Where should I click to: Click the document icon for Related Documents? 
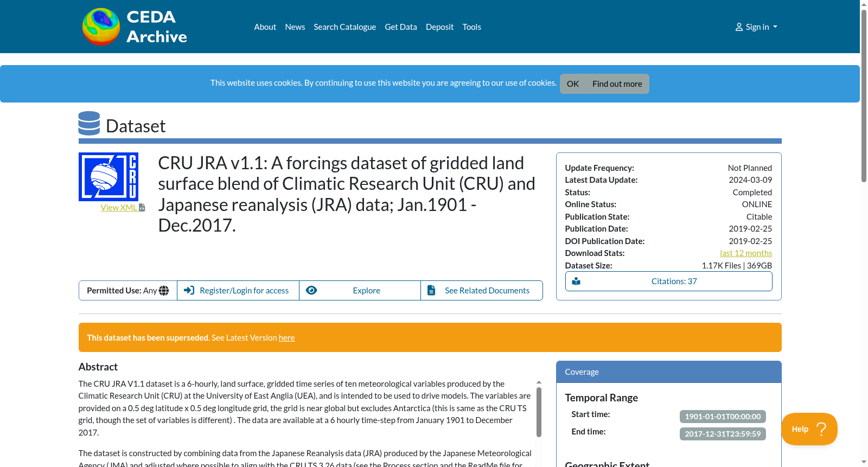coord(431,290)
